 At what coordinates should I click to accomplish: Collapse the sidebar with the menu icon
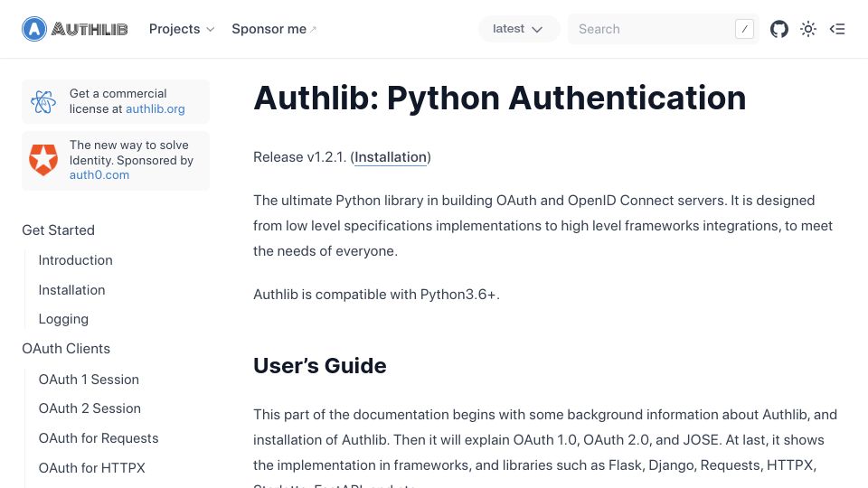tap(837, 29)
